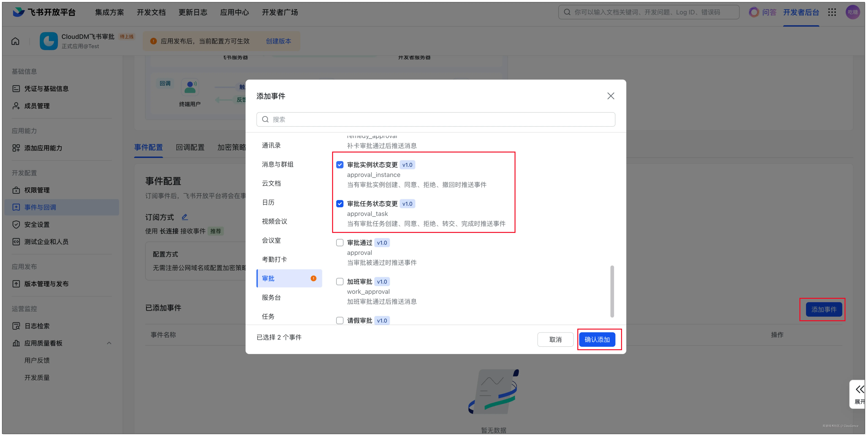Collapse the 应用质量看板 sidebar section
Screen dimensions: 868x437
109,343
